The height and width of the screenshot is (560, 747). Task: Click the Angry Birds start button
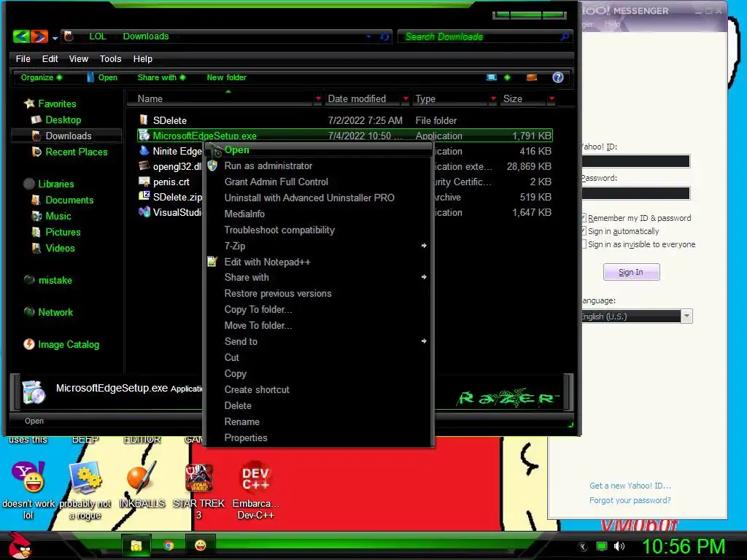pos(20,545)
